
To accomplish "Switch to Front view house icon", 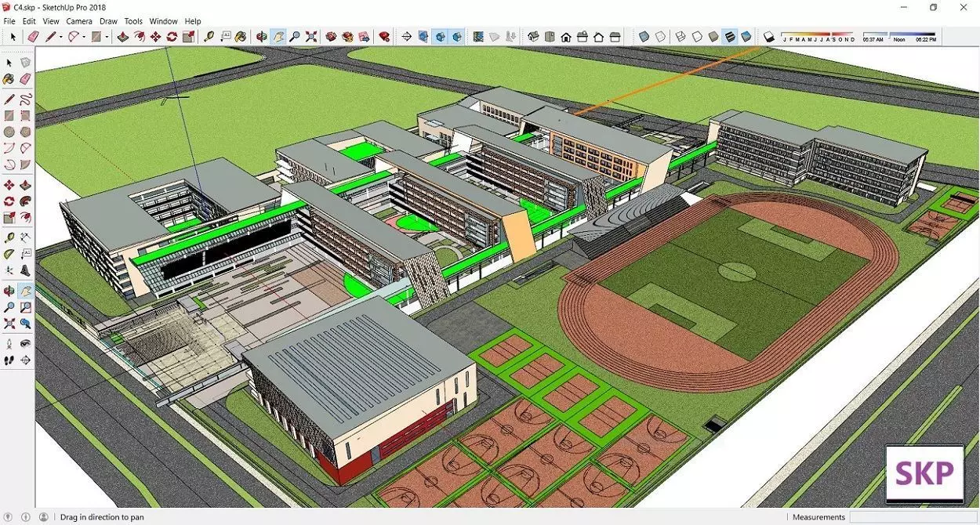I will tap(566, 36).
